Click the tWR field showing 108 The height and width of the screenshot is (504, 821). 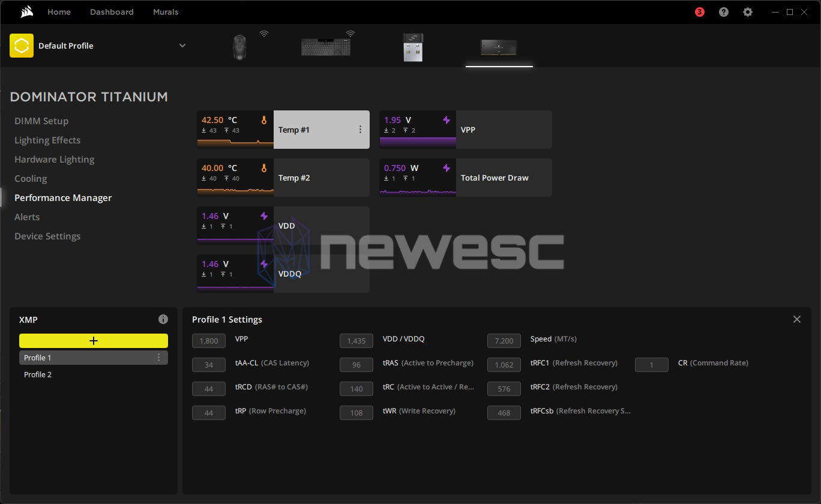[356, 413]
